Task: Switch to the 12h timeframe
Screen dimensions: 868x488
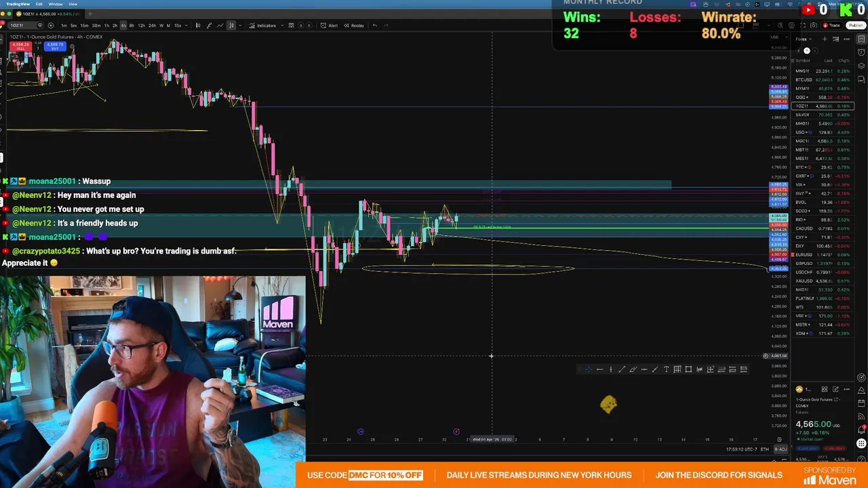Action: point(141,25)
